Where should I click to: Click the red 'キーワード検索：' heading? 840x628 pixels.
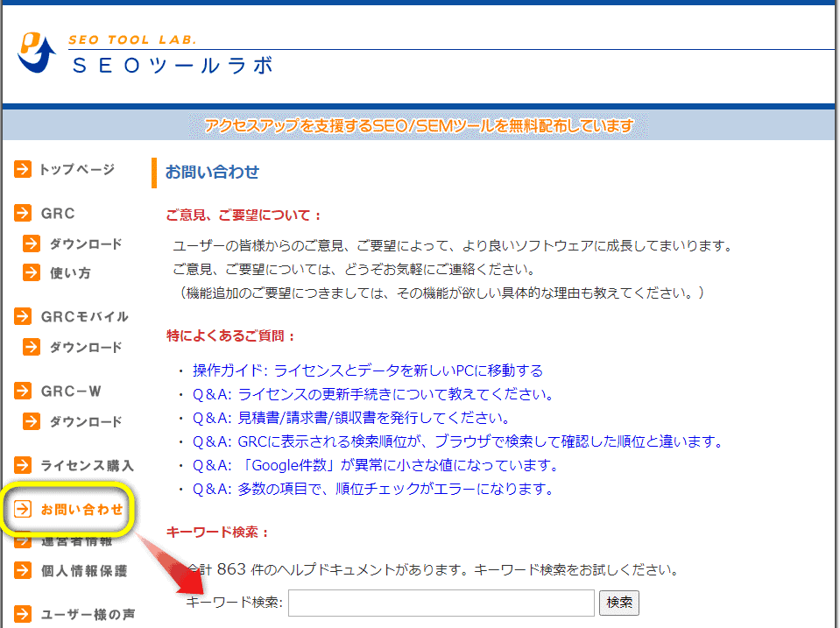coord(217,532)
